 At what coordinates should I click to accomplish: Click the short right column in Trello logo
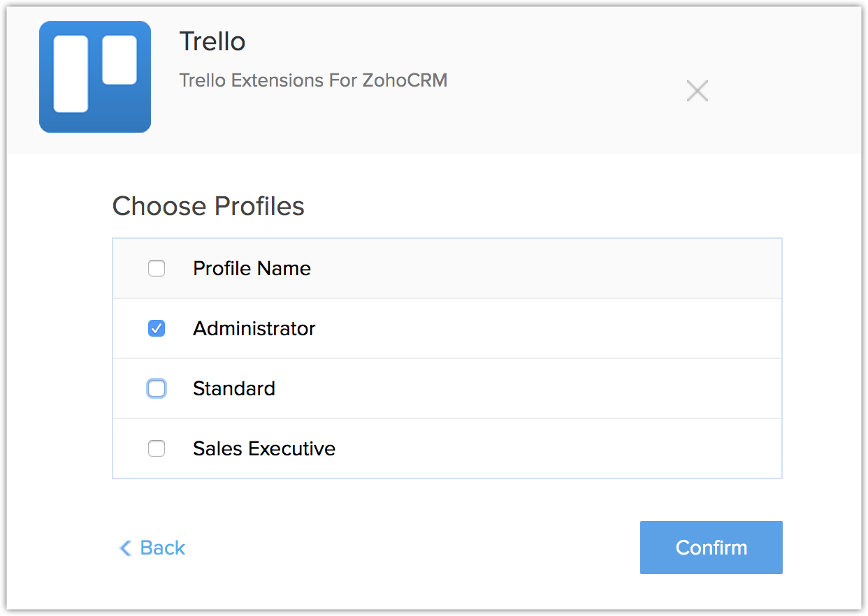(120, 60)
